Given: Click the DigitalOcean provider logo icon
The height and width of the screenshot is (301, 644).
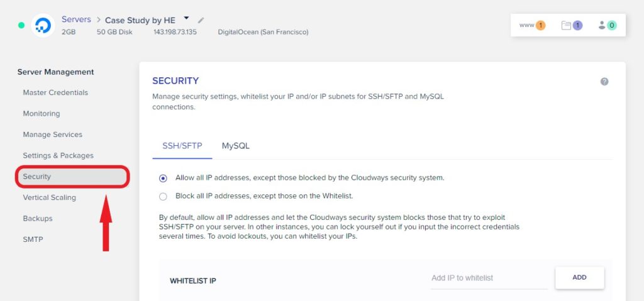Looking at the screenshot, I should click(x=43, y=26).
